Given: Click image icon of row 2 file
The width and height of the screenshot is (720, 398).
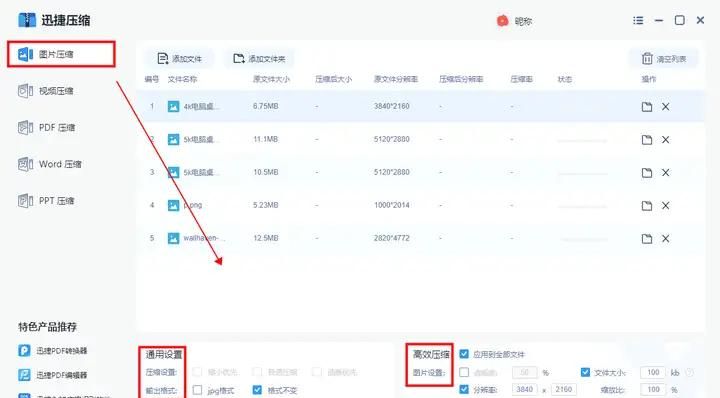Looking at the screenshot, I should coord(173,140).
